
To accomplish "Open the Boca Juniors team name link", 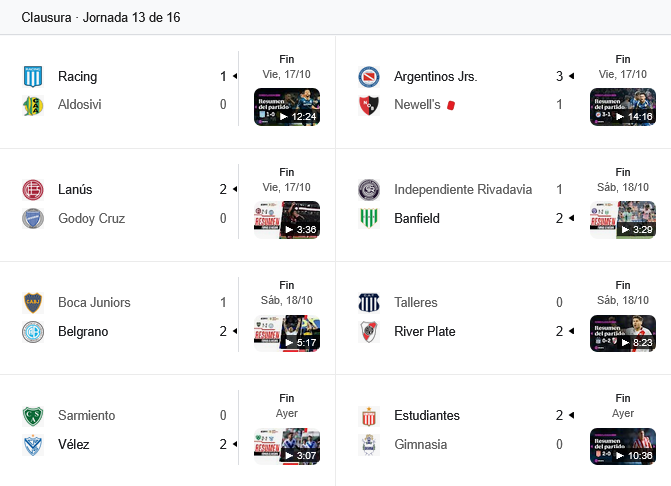I will pos(94,303).
